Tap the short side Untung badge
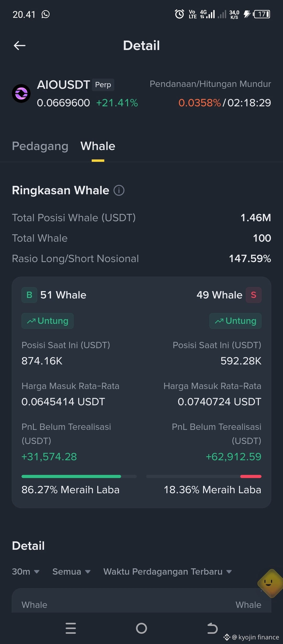This screenshot has height=644, width=283. click(x=235, y=321)
